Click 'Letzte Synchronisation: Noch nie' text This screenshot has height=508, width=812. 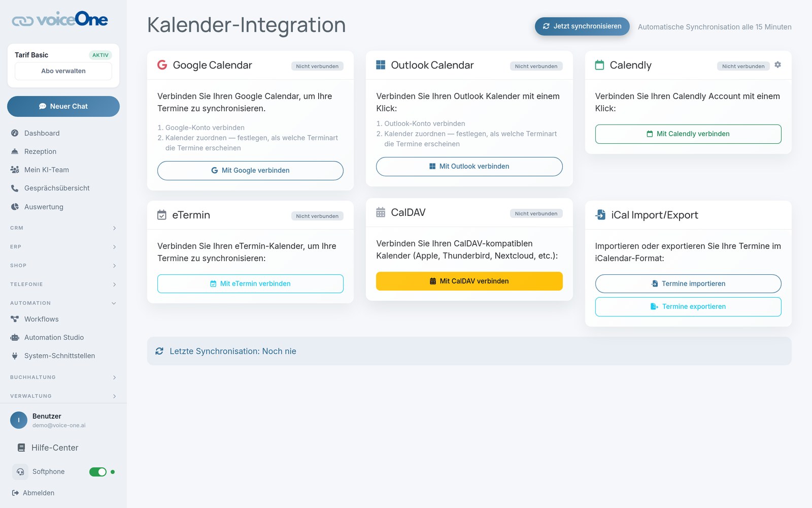click(233, 351)
